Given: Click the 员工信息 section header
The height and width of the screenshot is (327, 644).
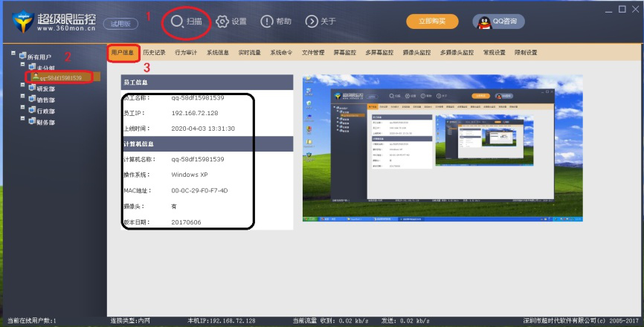Looking at the screenshot, I should [207, 82].
